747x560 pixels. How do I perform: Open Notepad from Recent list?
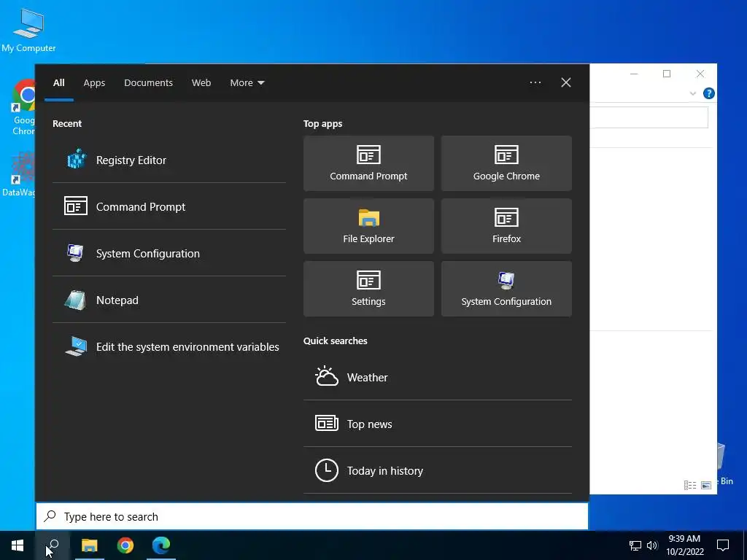169,300
